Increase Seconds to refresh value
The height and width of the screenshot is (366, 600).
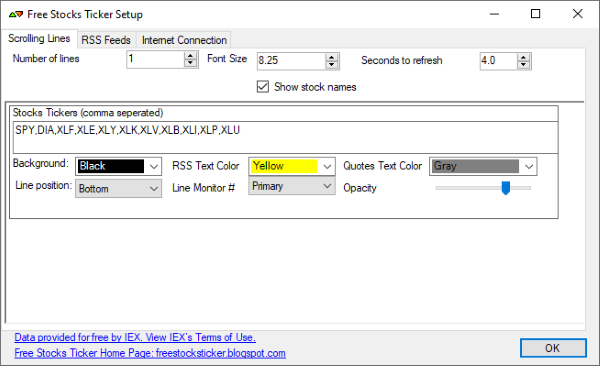(523, 57)
